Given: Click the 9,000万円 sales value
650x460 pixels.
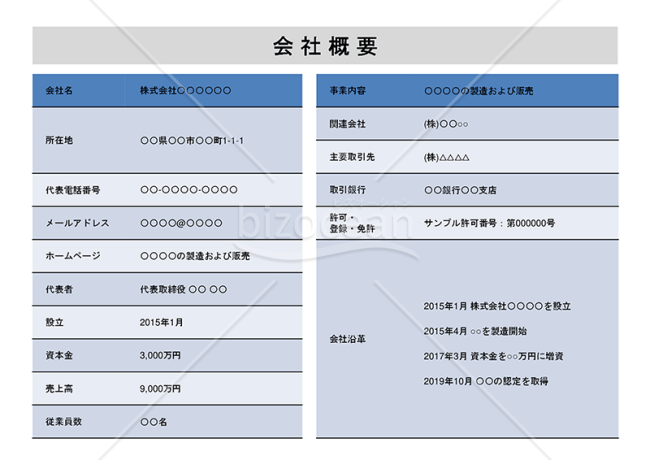Looking at the screenshot, I should 161,388.
